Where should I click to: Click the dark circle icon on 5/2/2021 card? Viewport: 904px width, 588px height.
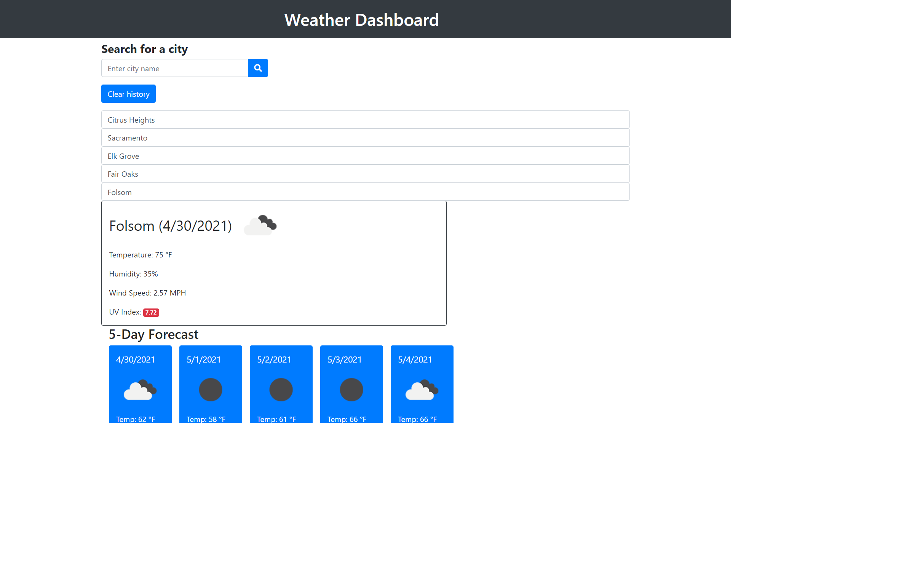click(x=281, y=389)
